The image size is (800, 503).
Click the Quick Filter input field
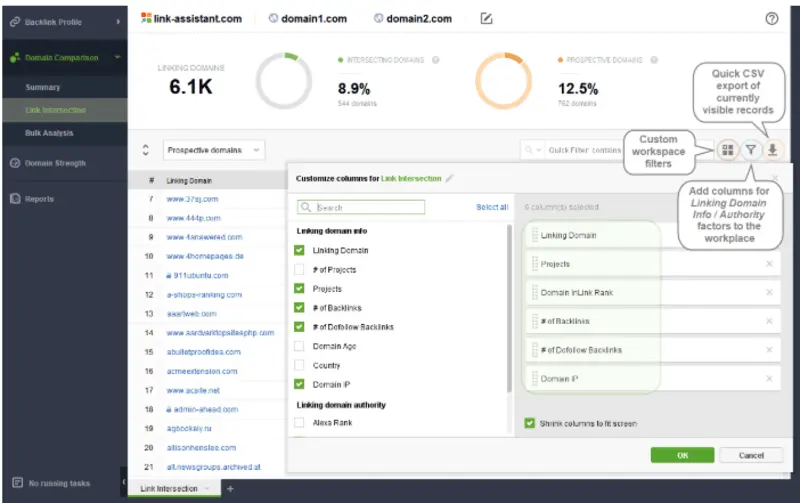coord(584,150)
